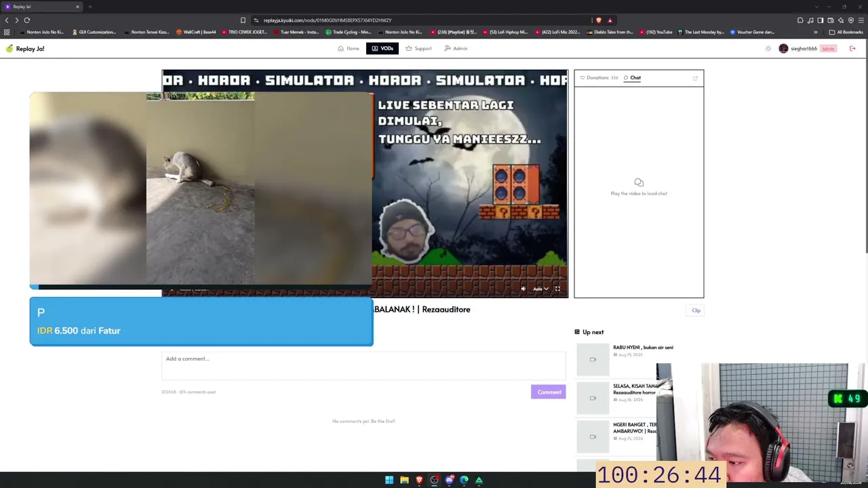
Task: Open The Last Monday bookmark
Action: [x=701, y=32]
